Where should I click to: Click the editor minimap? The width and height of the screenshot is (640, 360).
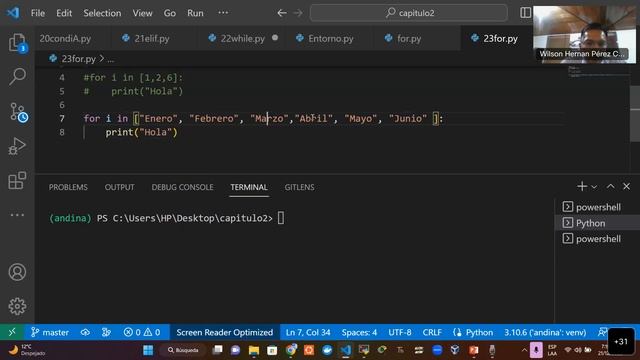[x=598, y=72]
